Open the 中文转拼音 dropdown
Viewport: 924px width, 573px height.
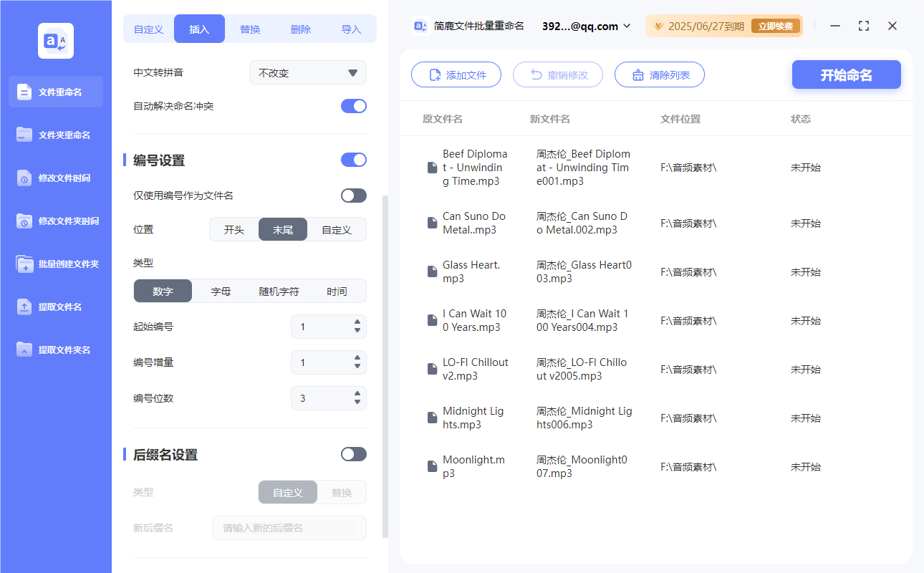click(307, 72)
